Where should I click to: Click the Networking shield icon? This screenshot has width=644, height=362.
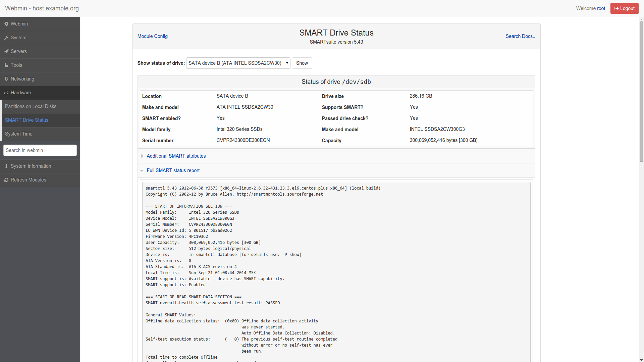pyautogui.click(x=6, y=79)
